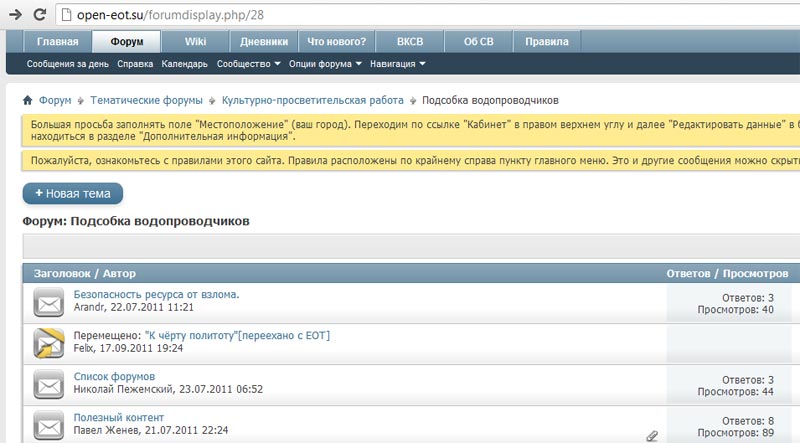This screenshot has width=800, height=443.
Task: Expand the 'Сообщество' dropdown menu
Action: (x=248, y=64)
